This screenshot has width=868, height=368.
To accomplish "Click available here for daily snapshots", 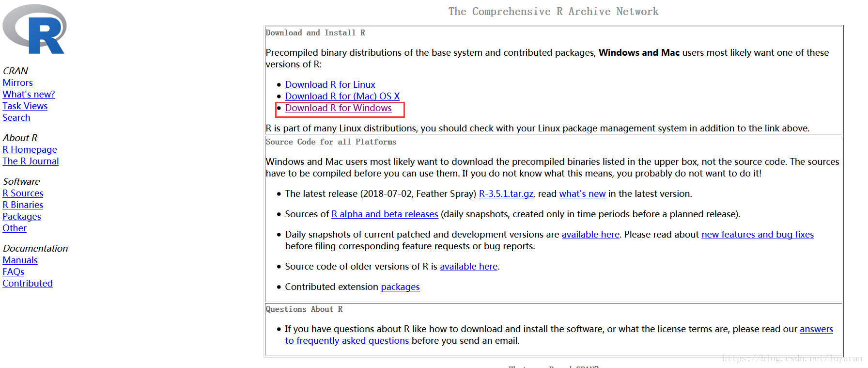I will tap(590, 235).
